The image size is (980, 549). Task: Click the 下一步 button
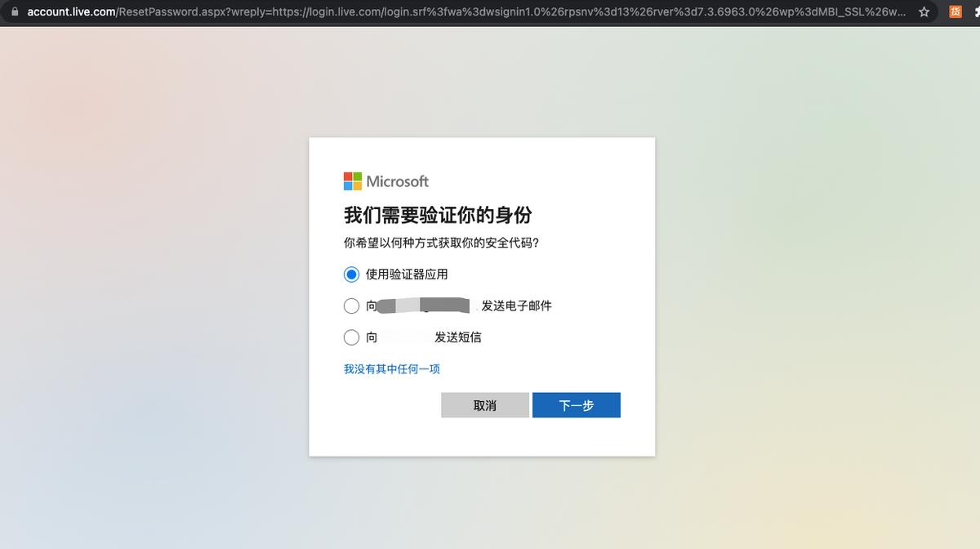[576, 404]
